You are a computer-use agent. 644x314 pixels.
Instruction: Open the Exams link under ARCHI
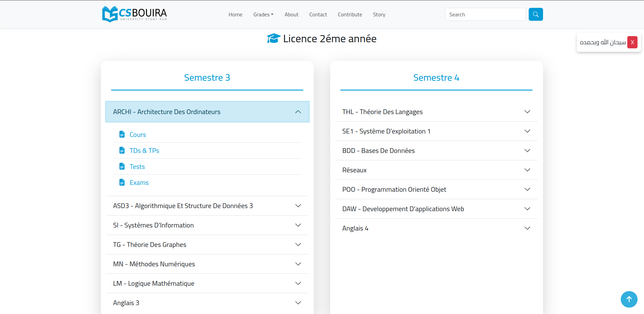click(139, 183)
